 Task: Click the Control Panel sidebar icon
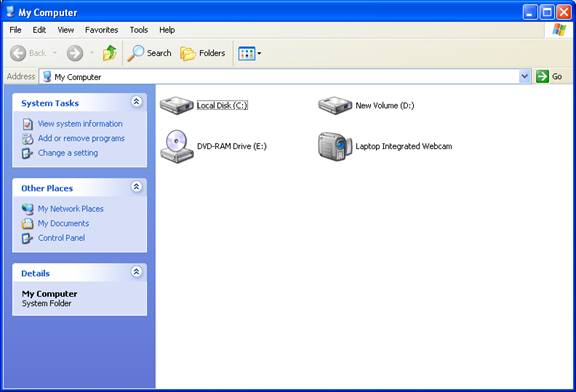(27, 238)
